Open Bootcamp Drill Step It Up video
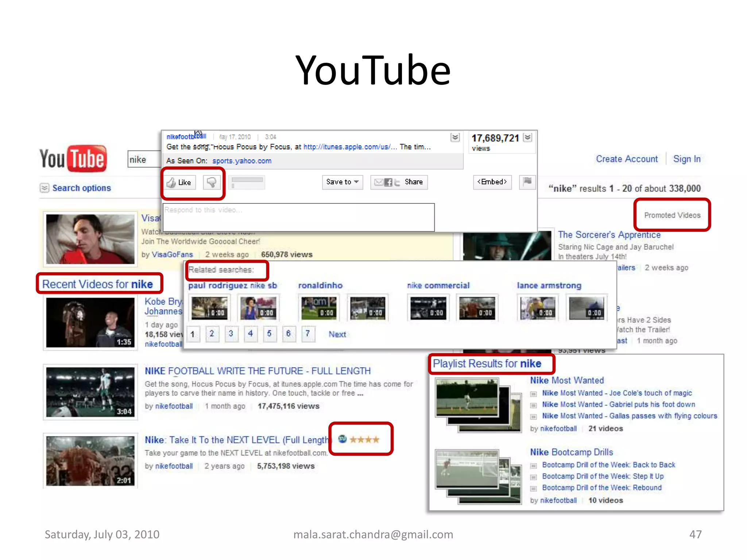 click(x=603, y=476)
